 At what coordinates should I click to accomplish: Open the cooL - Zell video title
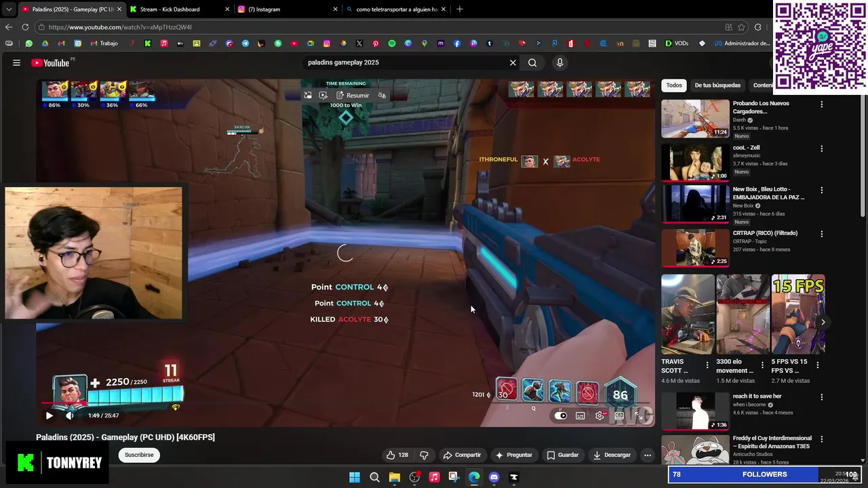(746, 148)
